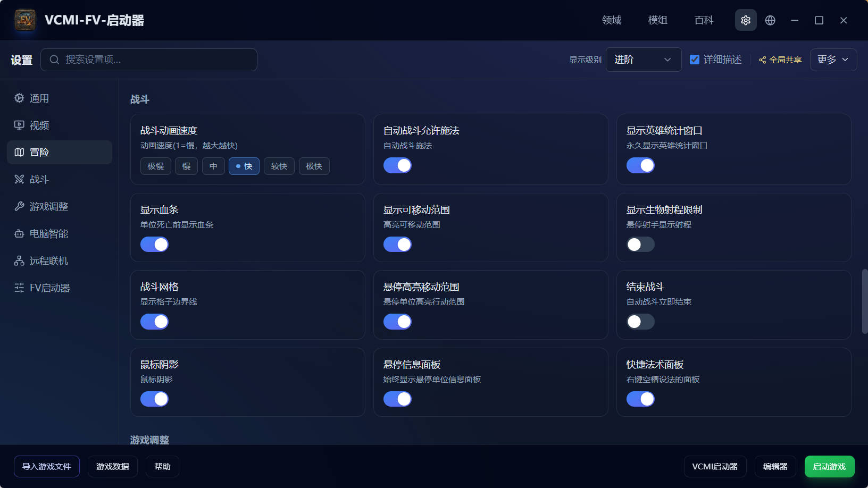Click the FV启动器 sliders icon
The height and width of the screenshot is (488, 868).
click(x=19, y=288)
